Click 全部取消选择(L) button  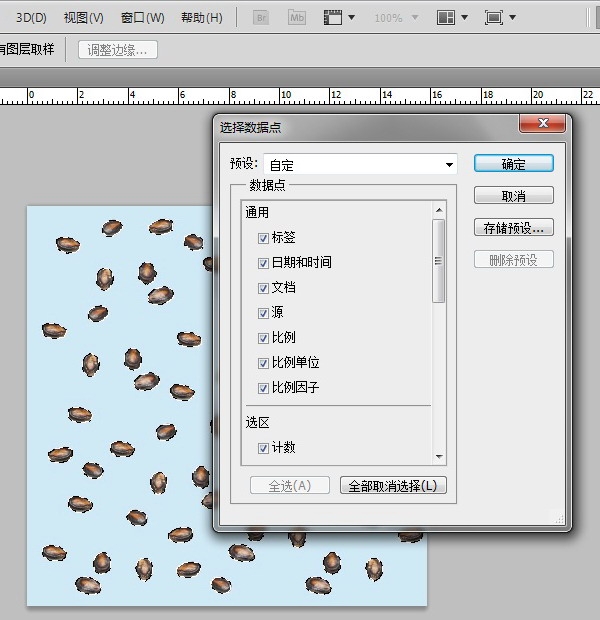click(x=393, y=486)
